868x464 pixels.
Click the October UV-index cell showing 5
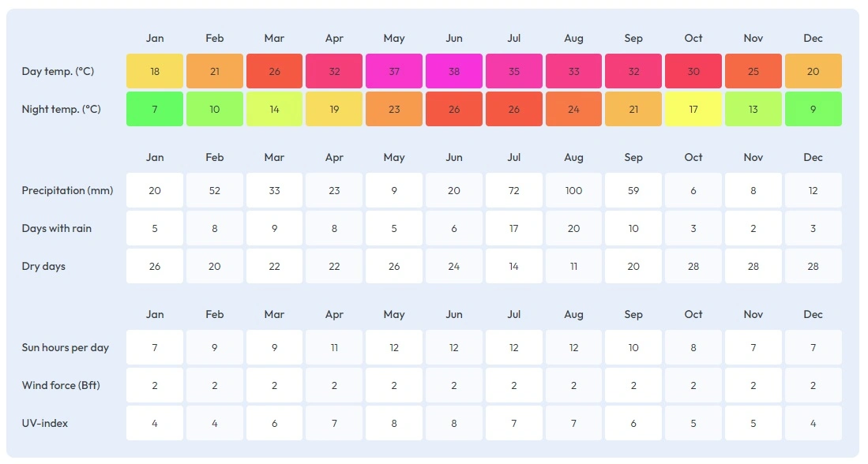(x=693, y=423)
